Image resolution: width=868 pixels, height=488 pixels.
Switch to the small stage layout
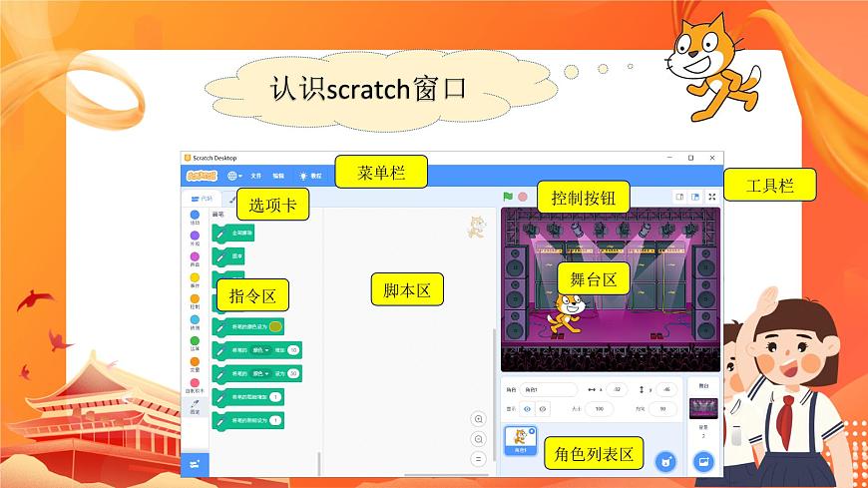(x=679, y=197)
